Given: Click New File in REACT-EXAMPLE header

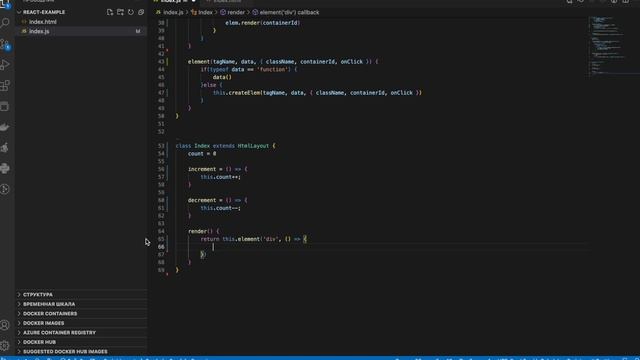Looking at the screenshot, I should [110, 12].
